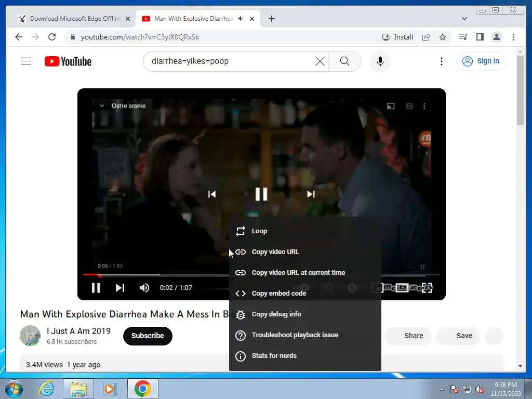This screenshot has height=399, width=532.
Task: Go to the YouTube home logo
Action: (x=68, y=61)
